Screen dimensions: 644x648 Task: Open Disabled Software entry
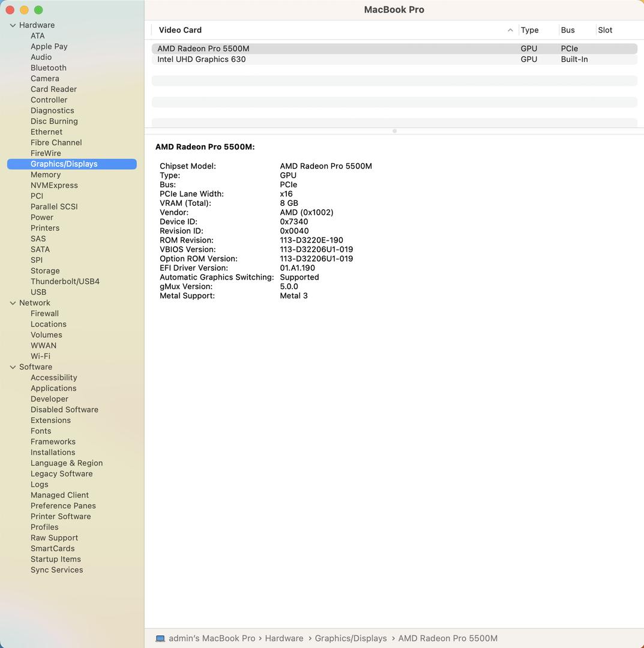point(64,410)
